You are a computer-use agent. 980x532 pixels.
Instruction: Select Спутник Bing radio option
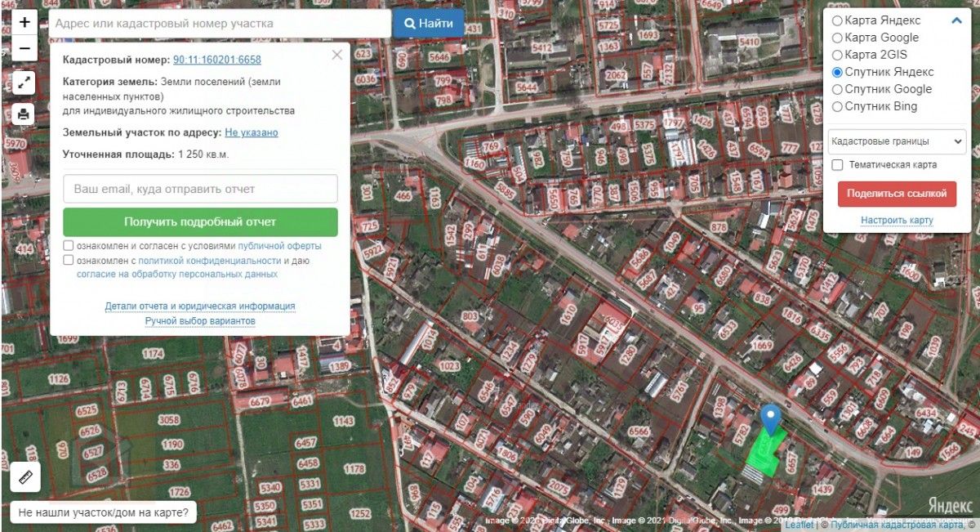[x=837, y=106]
